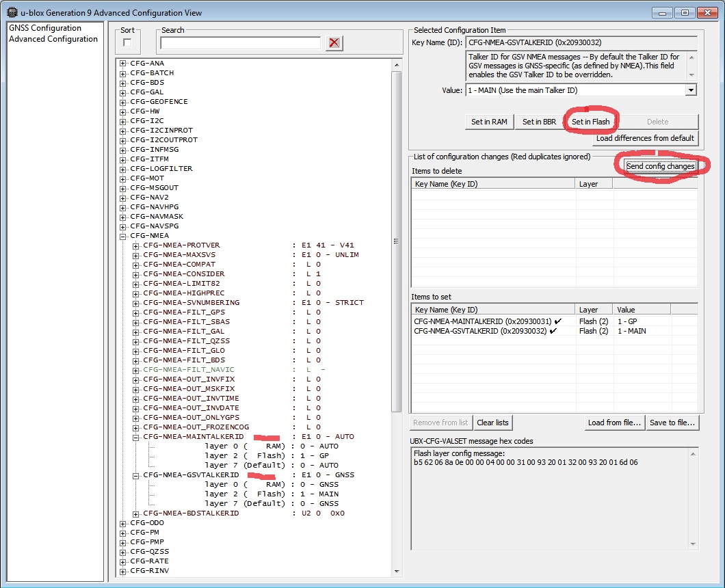725x588 pixels.
Task: Select CFG-NMEA-GSVTALKERID row in Items to set
Action: [x=483, y=331]
